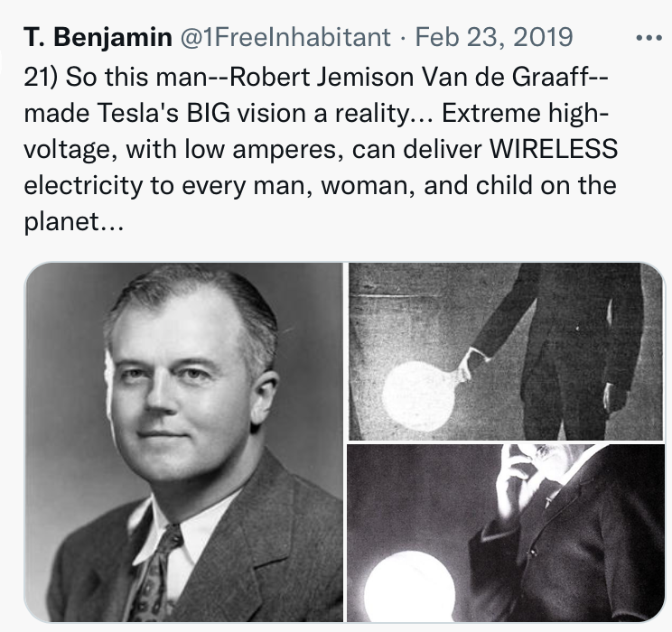Open top-right photo of standing man holding bulb
Screen dimensions: 672x632
506,350
